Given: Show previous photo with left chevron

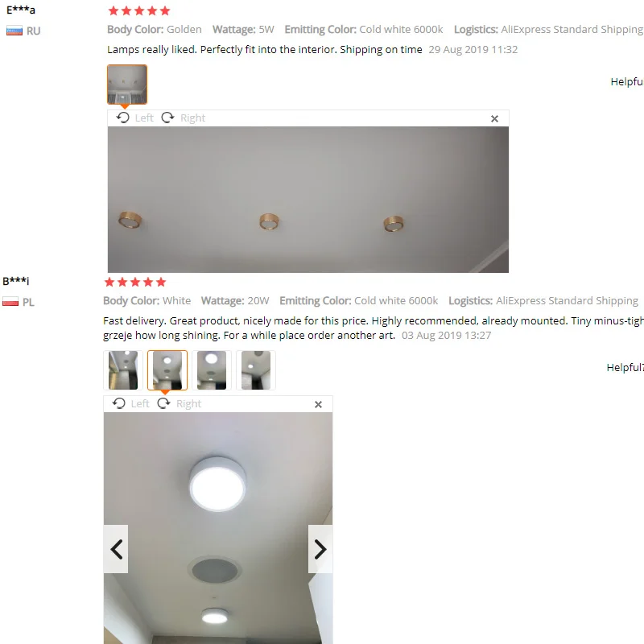Looking at the screenshot, I should coord(116,549).
